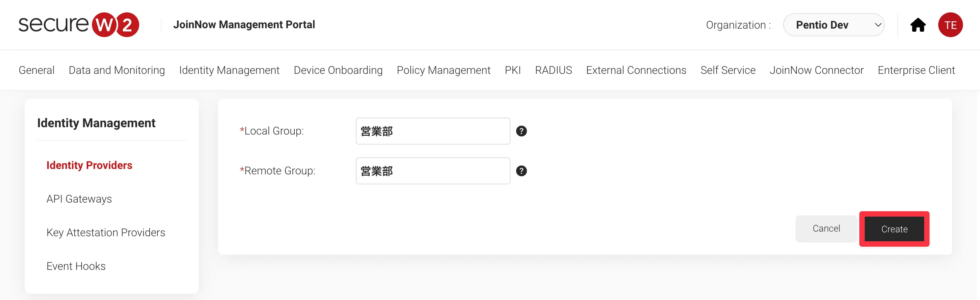
Task: Click the *Remote Group: label
Action: click(x=277, y=171)
